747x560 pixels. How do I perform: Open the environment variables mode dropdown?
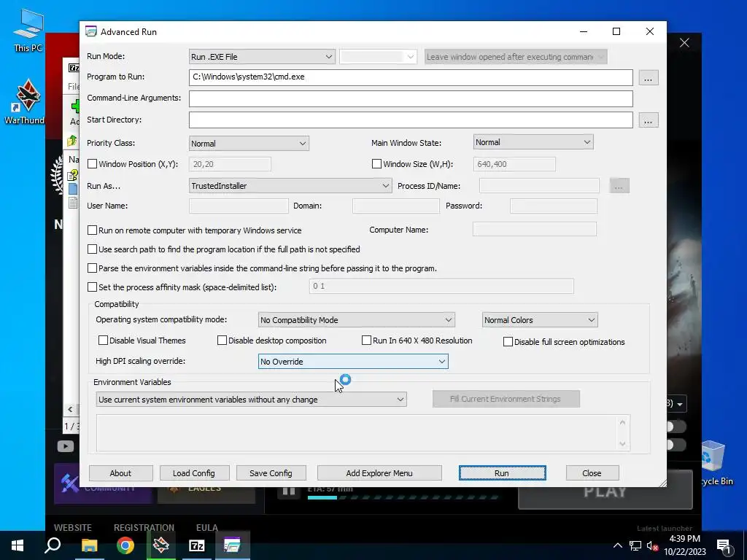pyautogui.click(x=251, y=400)
